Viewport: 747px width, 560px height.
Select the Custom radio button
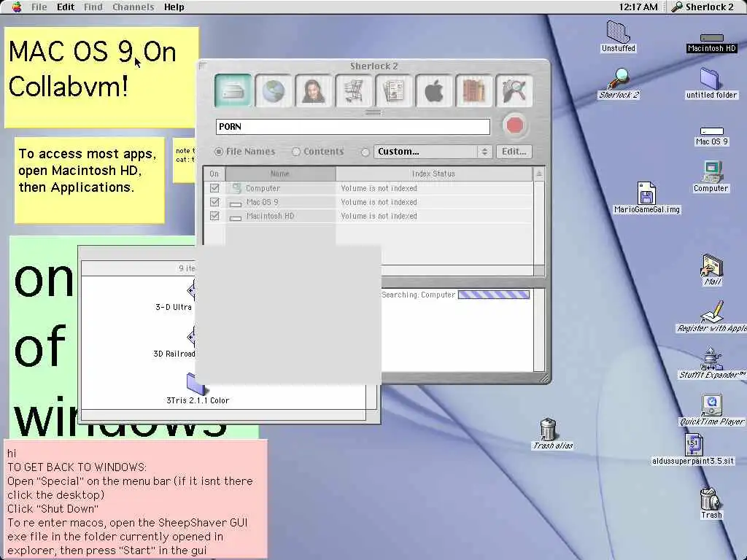365,152
